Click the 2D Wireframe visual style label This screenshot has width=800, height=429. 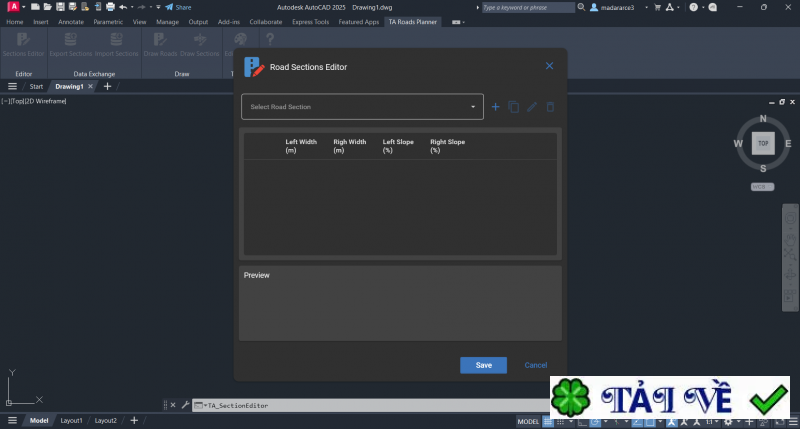click(x=46, y=101)
